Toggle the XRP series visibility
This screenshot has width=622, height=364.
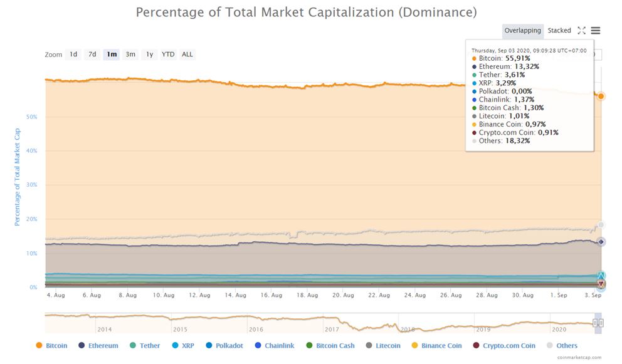(x=183, y=345)
